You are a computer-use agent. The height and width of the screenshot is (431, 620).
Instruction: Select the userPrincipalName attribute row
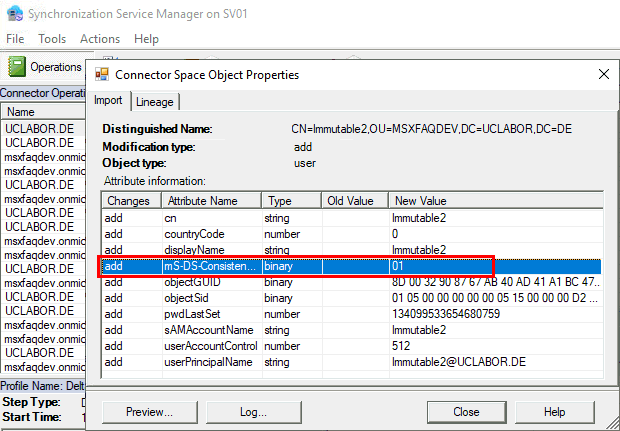(x=210, y=361)
